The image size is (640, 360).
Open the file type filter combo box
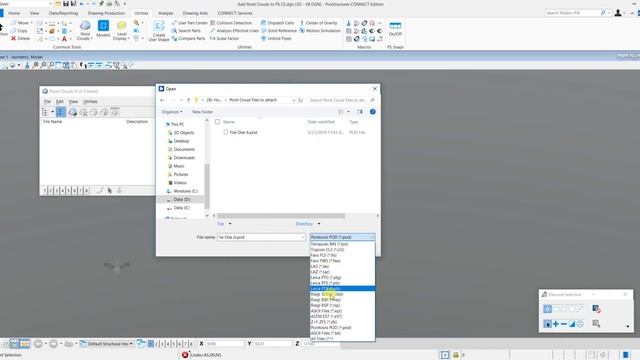[x=342, y=237]
